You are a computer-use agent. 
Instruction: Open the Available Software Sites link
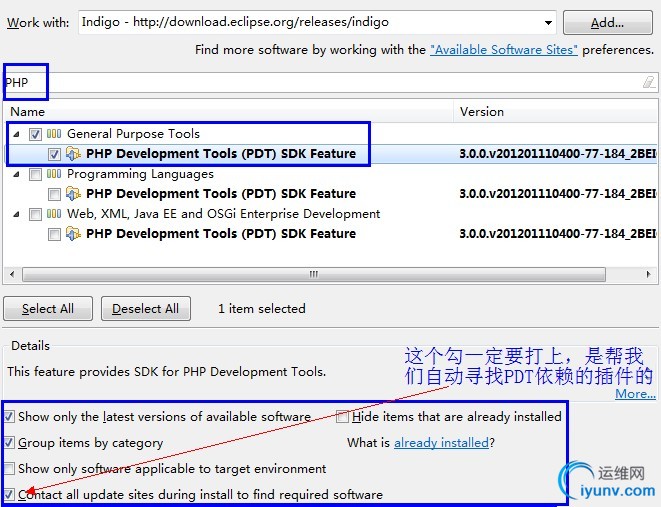(504, 50)
